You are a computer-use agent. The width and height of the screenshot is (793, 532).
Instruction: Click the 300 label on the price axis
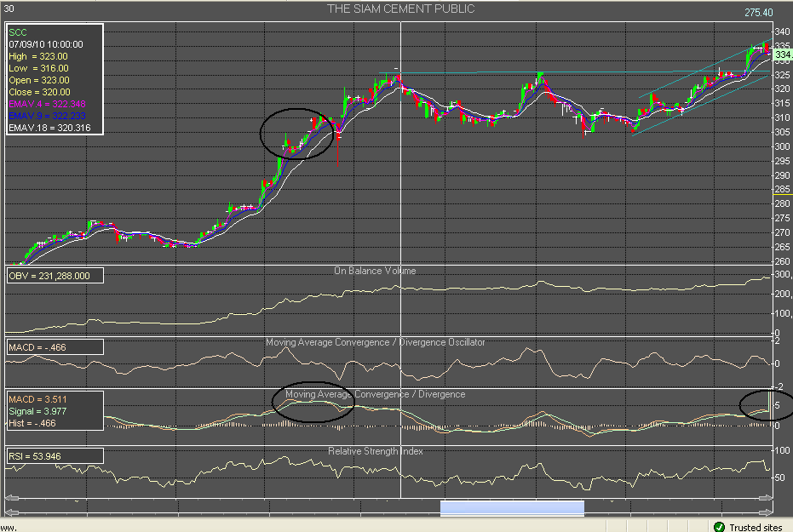[x=782, y=146]
